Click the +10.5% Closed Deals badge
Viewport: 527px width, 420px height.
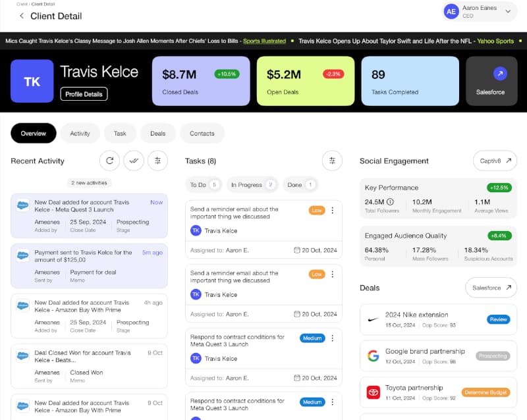pos(227,74)
